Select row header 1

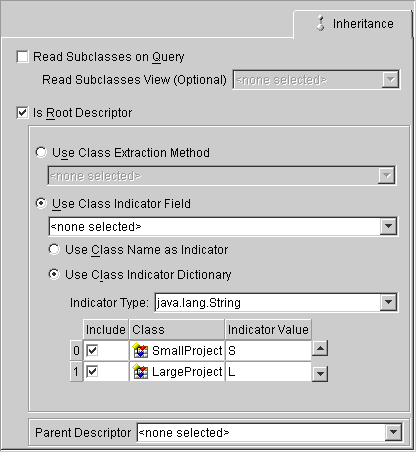76,371
